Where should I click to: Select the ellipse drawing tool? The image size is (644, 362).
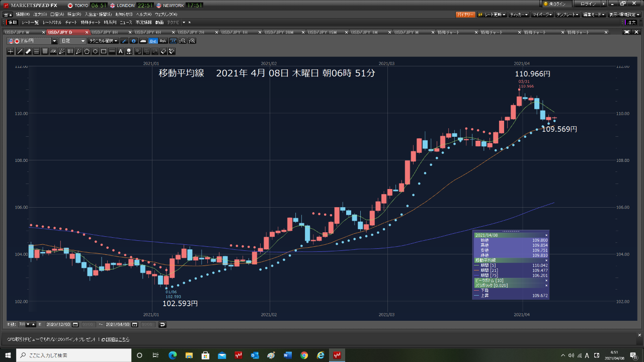(x=95, y=51)
